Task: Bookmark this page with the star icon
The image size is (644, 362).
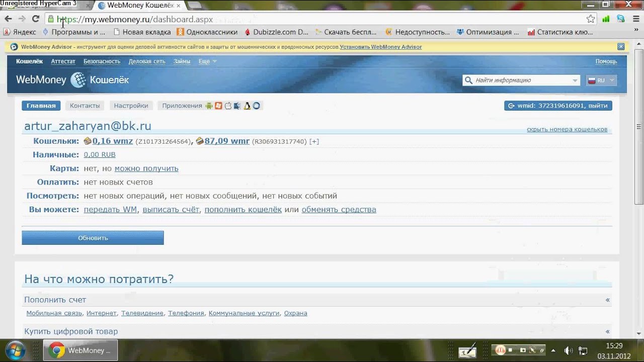Action: [x=591, y=19]
